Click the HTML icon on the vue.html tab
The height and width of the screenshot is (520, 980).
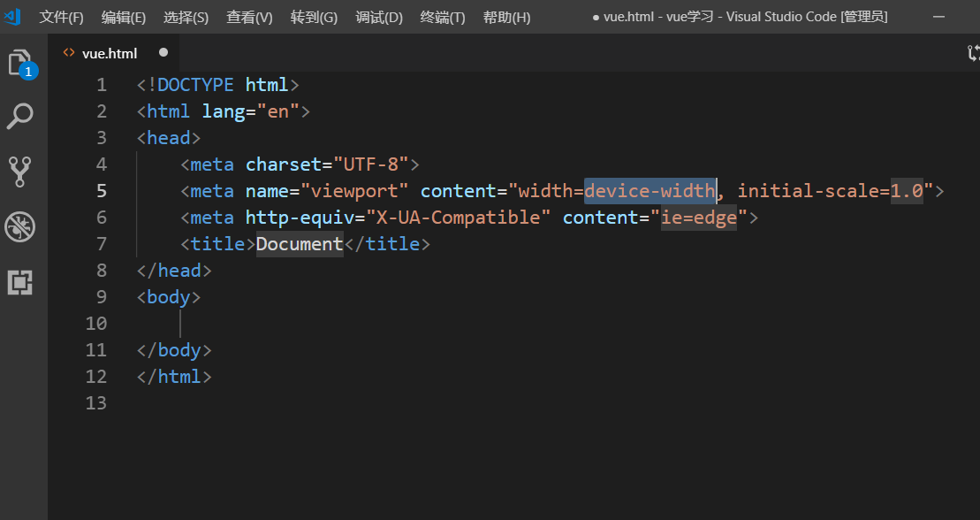[x=69, y=52]
